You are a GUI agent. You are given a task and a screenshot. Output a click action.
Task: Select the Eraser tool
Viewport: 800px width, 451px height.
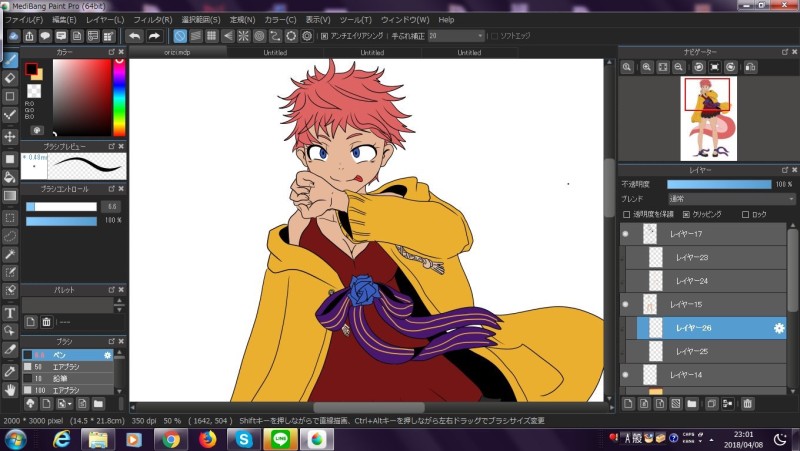10,79
